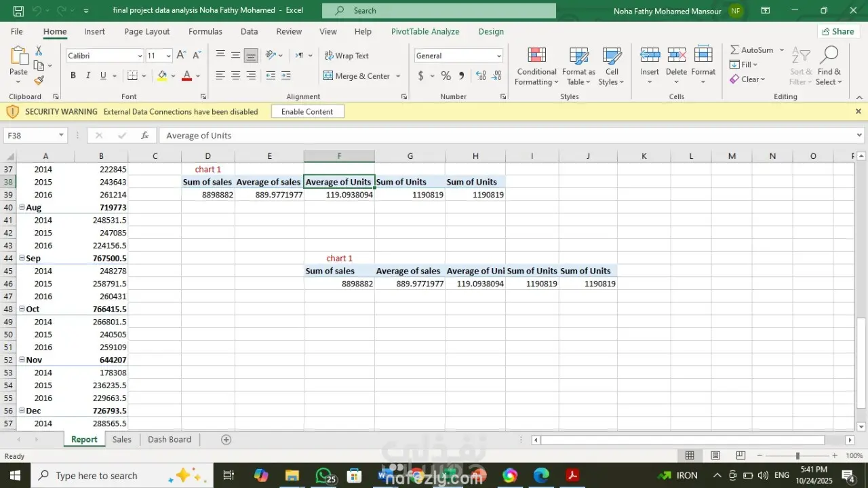Increase font size with the large A
This screenshot has width=868, height=488.
(x=181, y=56)
